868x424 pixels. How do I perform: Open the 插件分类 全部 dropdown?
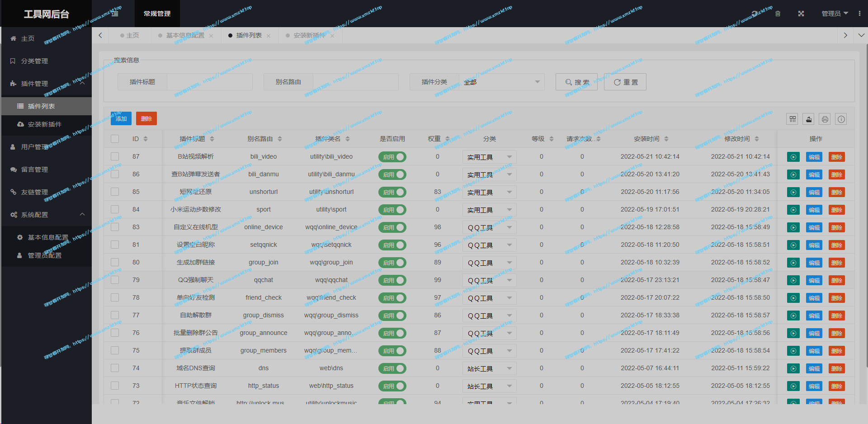pyautogui.click(x=502, y=82)
